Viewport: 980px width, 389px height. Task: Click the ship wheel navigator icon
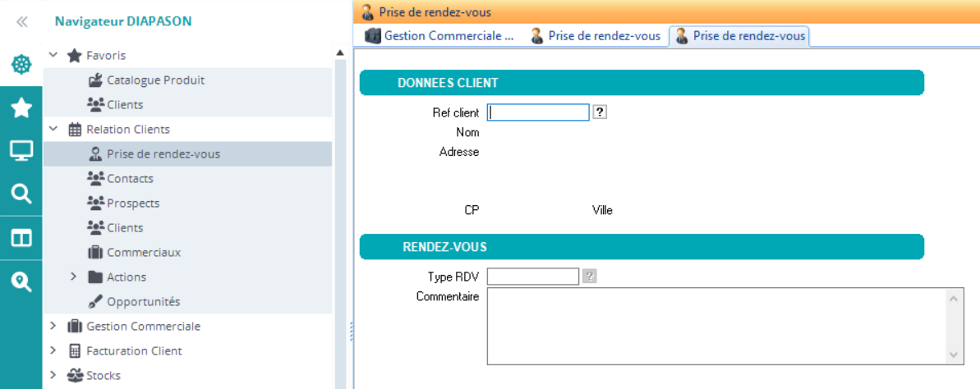[x=21, y=64]
